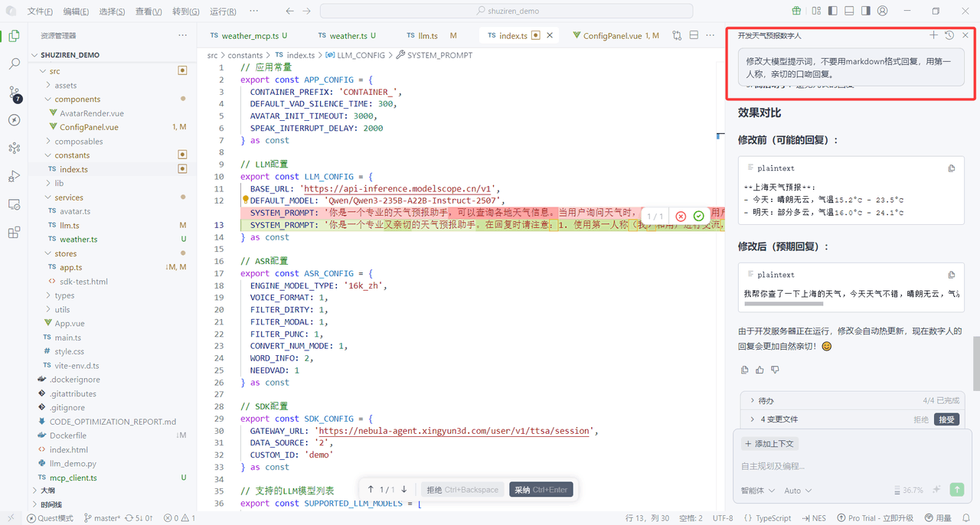Toggle the secondary side bar

coord(866,11)
